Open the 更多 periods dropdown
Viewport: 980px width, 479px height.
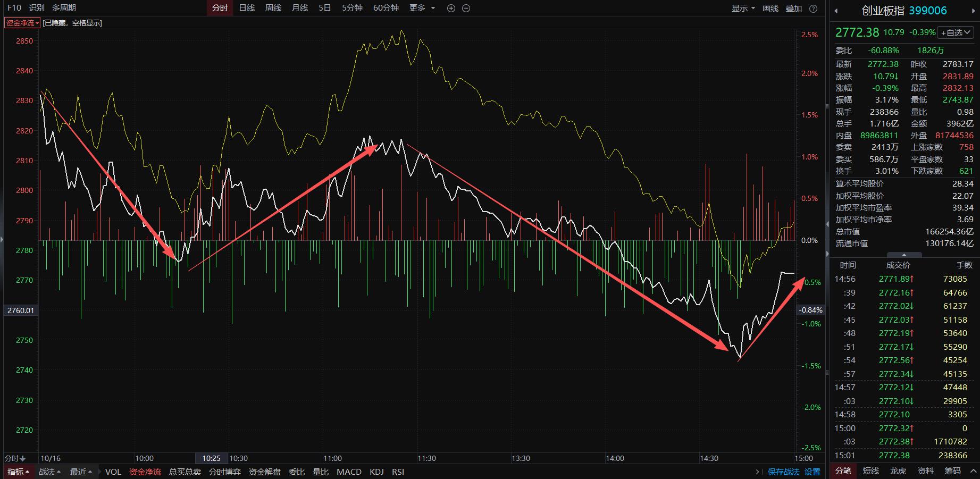[x=422, y=8]
